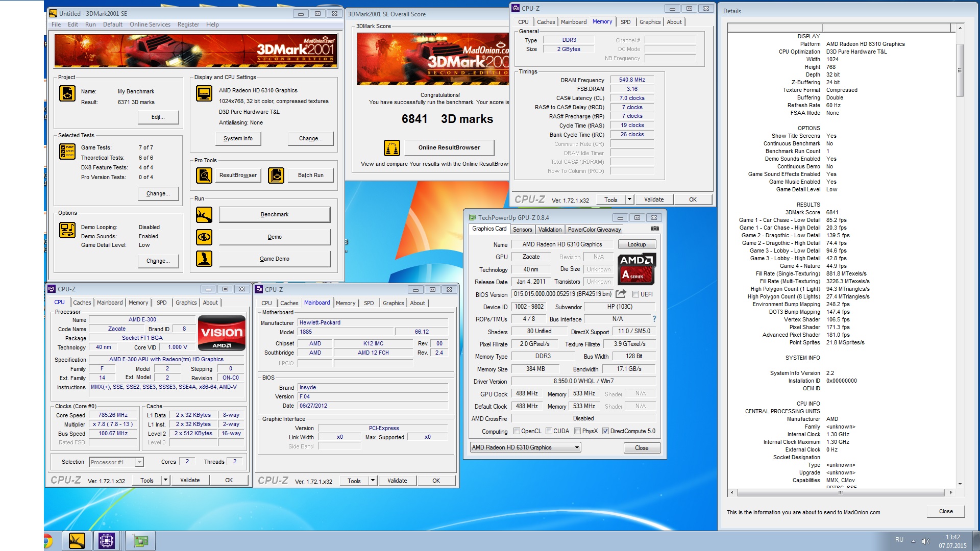Open the GPU-Z taskbar icon
The image size is (980, 551).
pos(140,541)
